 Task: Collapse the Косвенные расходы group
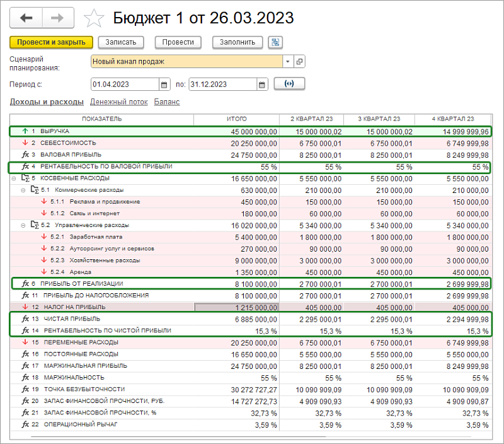tap(14, 178)
